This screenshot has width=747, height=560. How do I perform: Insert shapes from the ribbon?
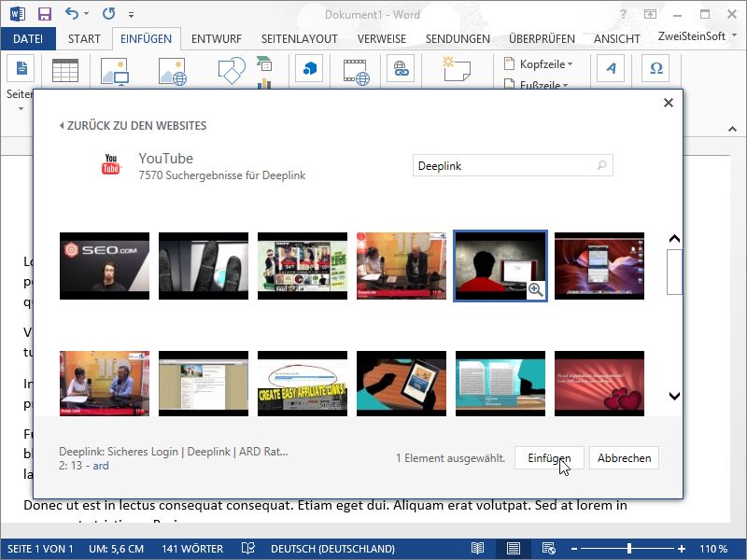pyautogui.click(x=232, y=71)
